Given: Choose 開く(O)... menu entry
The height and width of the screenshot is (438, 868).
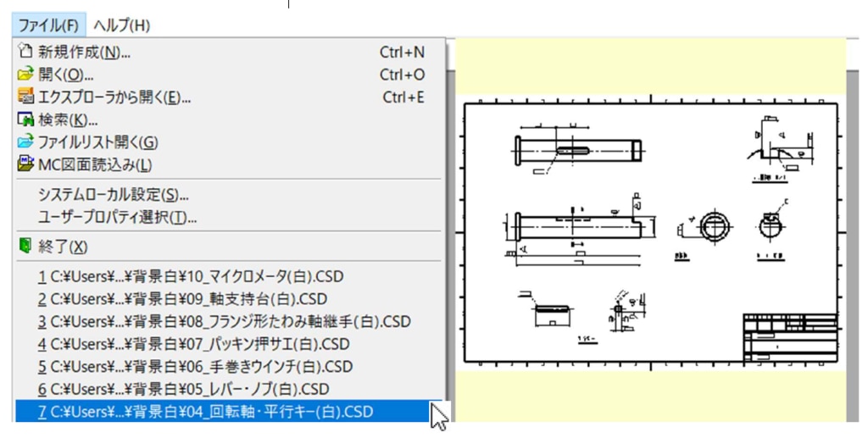Looking at the screenshot, I should tap(229, 75).
